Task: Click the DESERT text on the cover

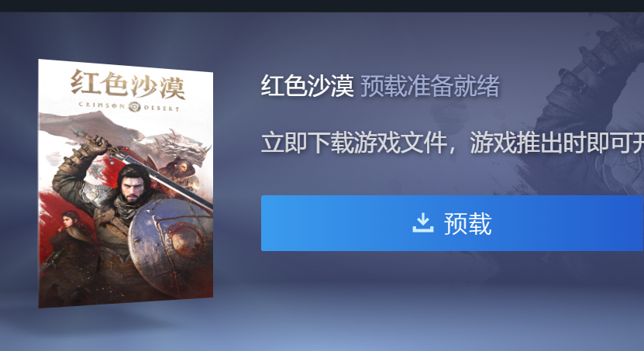Action: pyautogui.click(x=161, y=108)
